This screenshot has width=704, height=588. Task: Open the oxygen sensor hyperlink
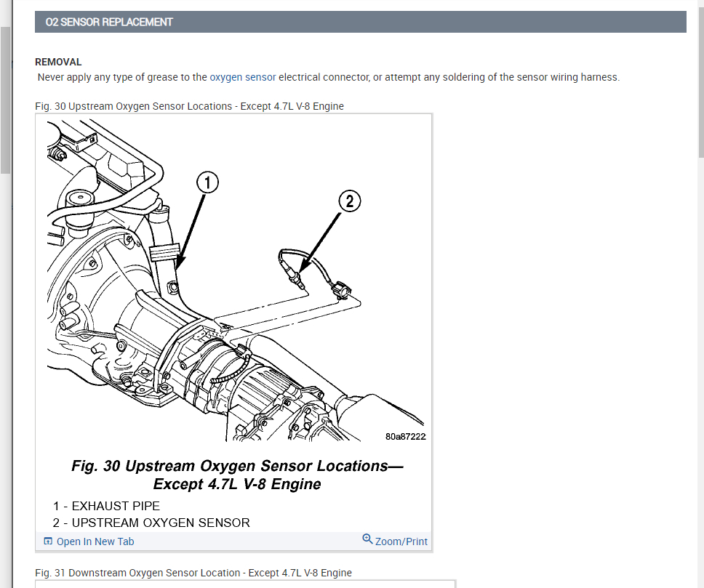[x=242, y=77]
